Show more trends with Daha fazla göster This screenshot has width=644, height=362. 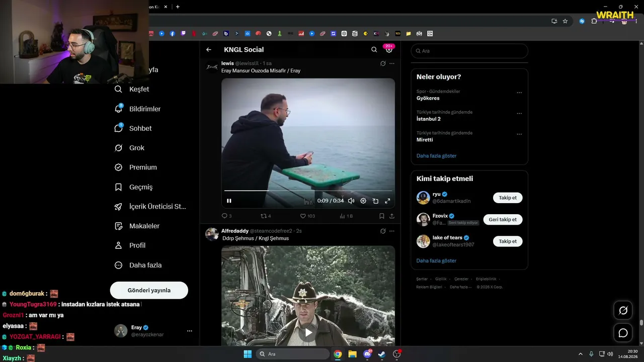point(436,156)
